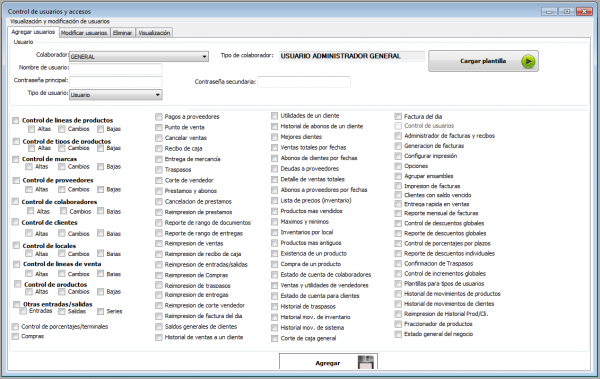Check Reimpresion de ventas checkbox

158,243
